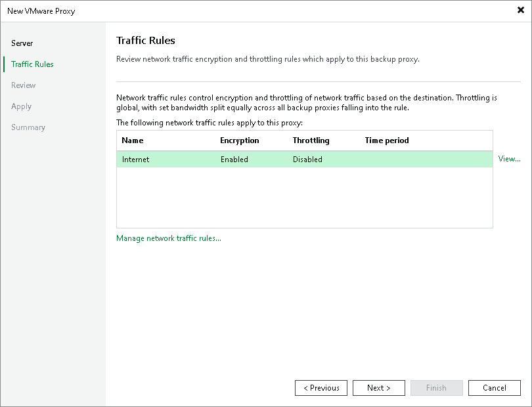Sort by the Encryption column header
Screen dimensions: 532x407
(240, 140)
